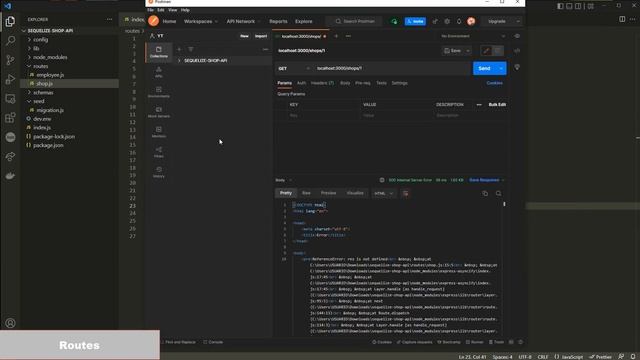
Task: Open Search view in VS Code activity bar
Action: pyautogui.click(x=10, y=40)
